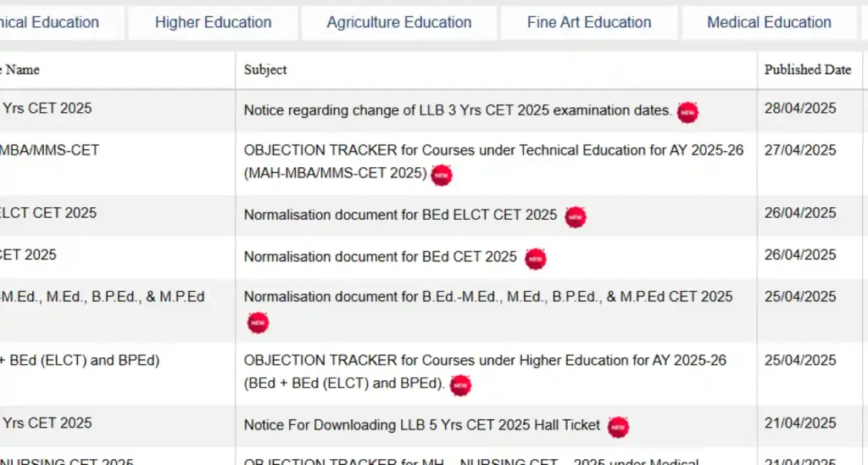This screenshot has height=465, width=868.
Task: Open the Higher Education tab
Action: click(x=213, y=23)
